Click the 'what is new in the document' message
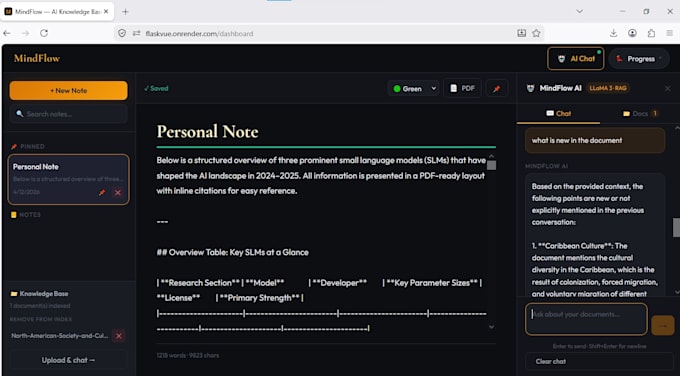Viewport: 680px width, 376px height. (595, 140)
